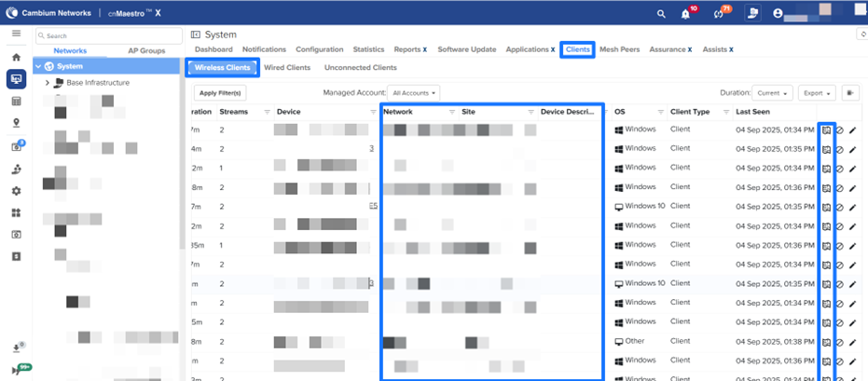The height and width of the screenshot is (381, 868).
Task: Toggle the hamburger menu to collapse sidebar
Action: point(16,34)
